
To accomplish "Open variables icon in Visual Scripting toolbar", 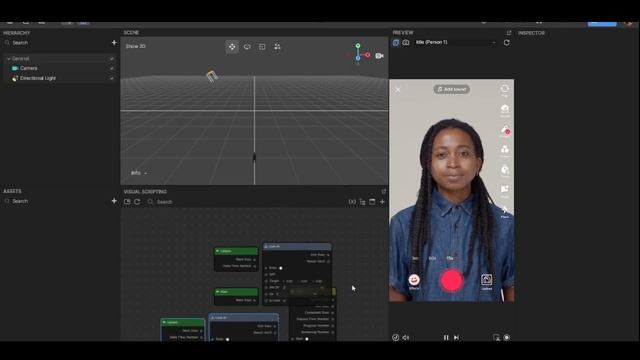I will [352, 202].
